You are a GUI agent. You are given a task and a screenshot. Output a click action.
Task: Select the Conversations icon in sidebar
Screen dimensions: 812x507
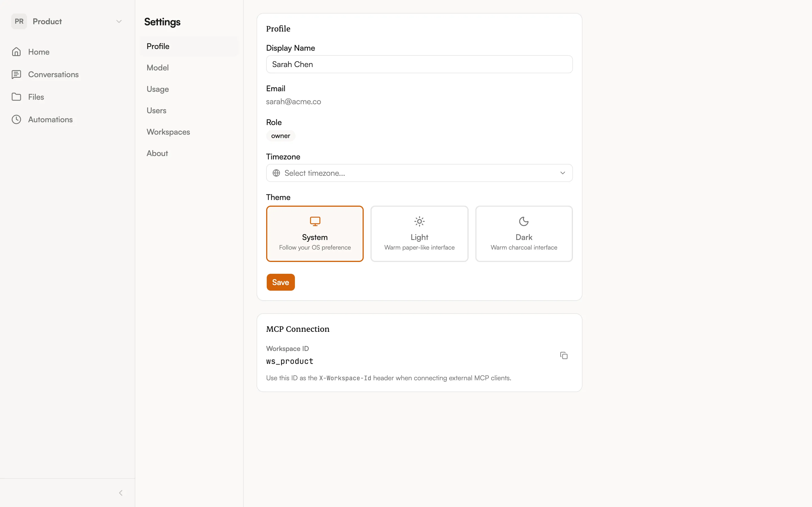[x=16, y=74]
